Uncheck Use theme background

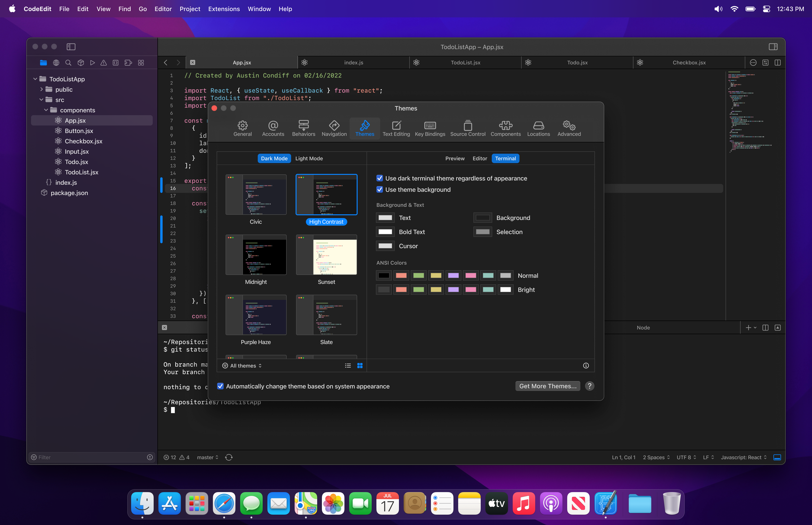(x=380, y=190)
